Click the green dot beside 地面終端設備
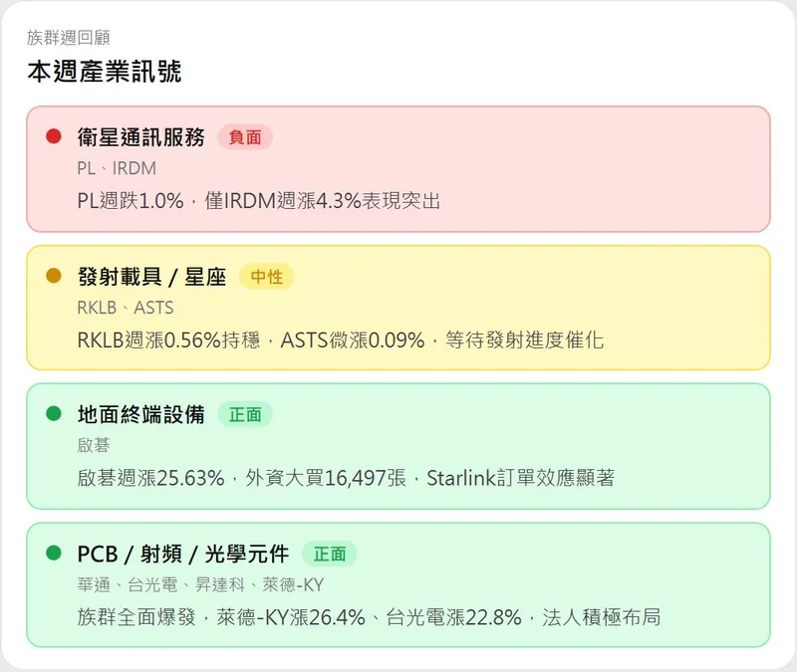 coord(54,414)
